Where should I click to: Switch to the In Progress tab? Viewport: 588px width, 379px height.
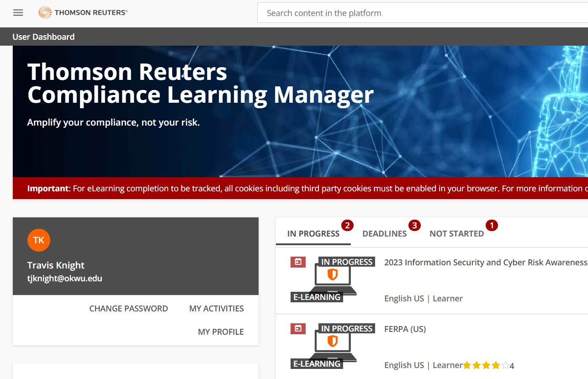(x=313, y=234)
